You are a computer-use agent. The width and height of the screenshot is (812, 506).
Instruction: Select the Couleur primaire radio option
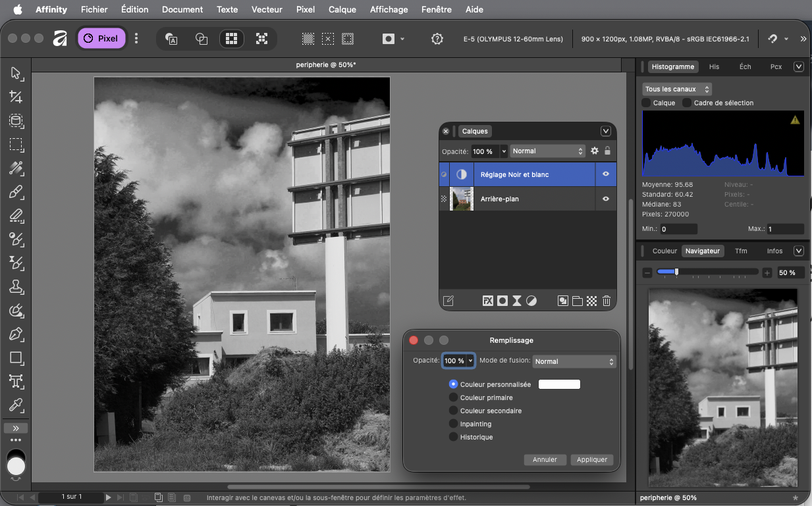tap(453, 397)
